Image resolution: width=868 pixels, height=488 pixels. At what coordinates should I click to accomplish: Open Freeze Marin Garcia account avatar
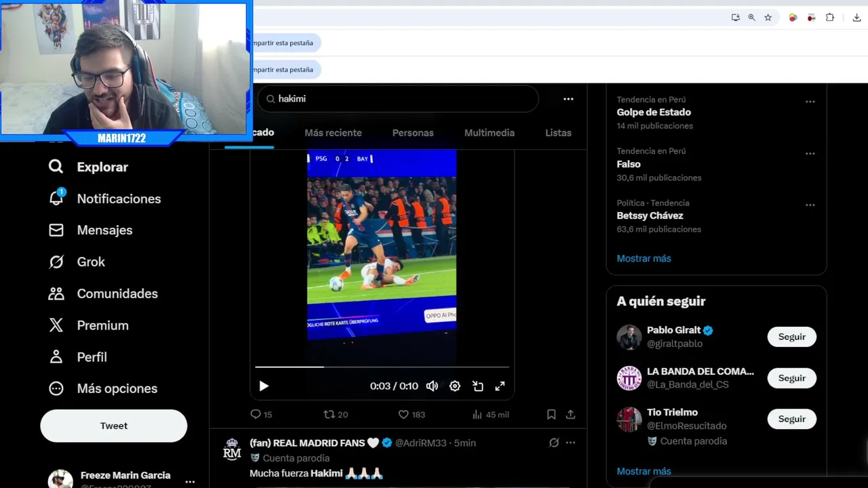(x=60, y=479)
